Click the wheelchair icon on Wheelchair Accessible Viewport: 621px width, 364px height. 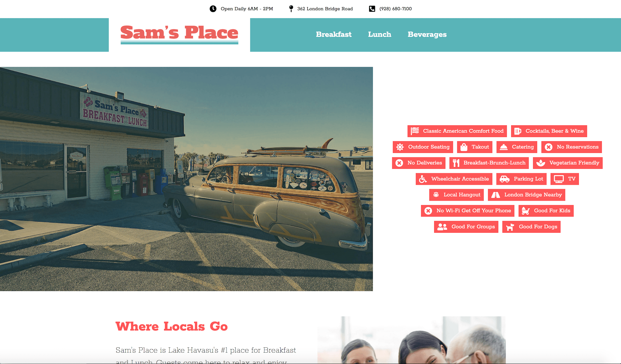click(423, 179)
